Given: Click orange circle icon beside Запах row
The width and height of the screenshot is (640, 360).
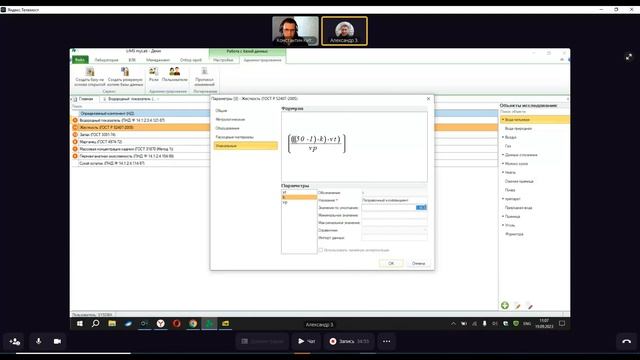Looking at the screenshot, I should (x=75, y=135).
